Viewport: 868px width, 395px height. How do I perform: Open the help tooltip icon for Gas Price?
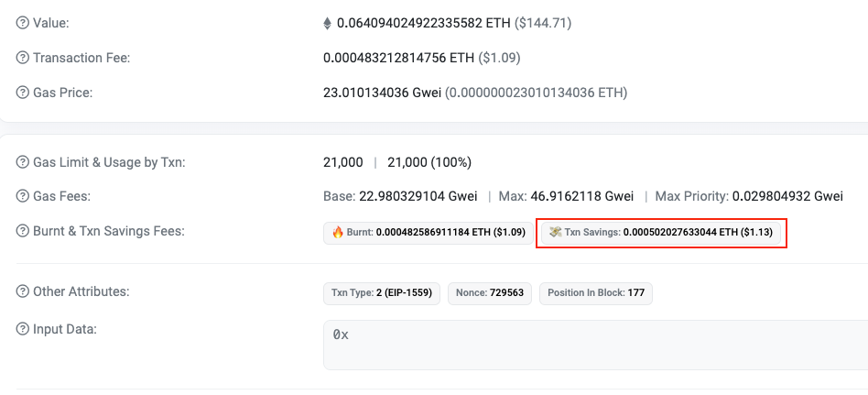(x=23, y=93)
